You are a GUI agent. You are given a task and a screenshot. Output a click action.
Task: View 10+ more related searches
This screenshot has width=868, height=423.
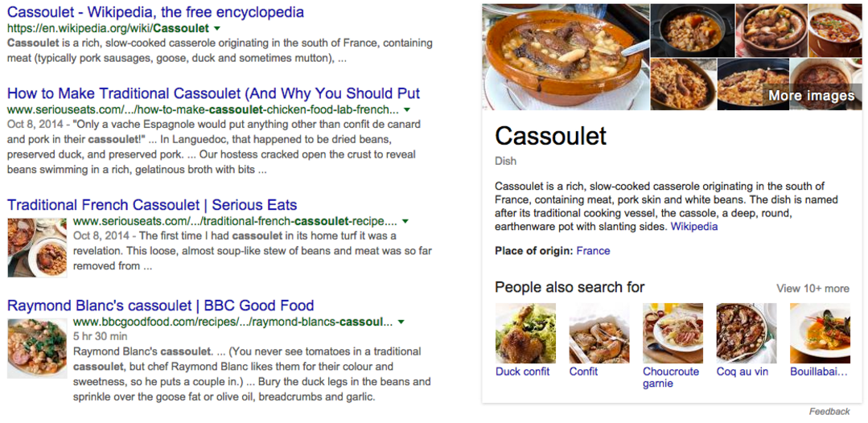click(812, 289)
